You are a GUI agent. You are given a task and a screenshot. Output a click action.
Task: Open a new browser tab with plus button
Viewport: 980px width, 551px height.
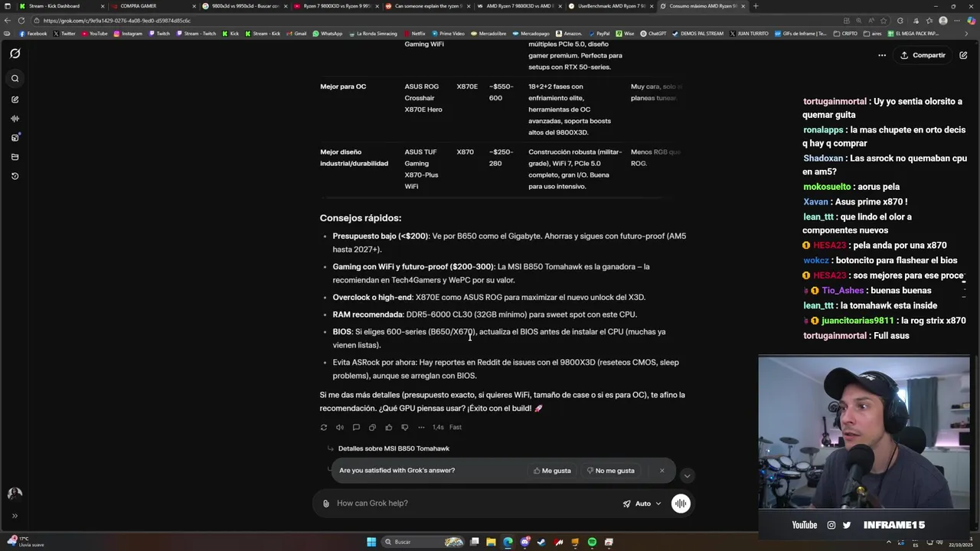tap(756, 6)
